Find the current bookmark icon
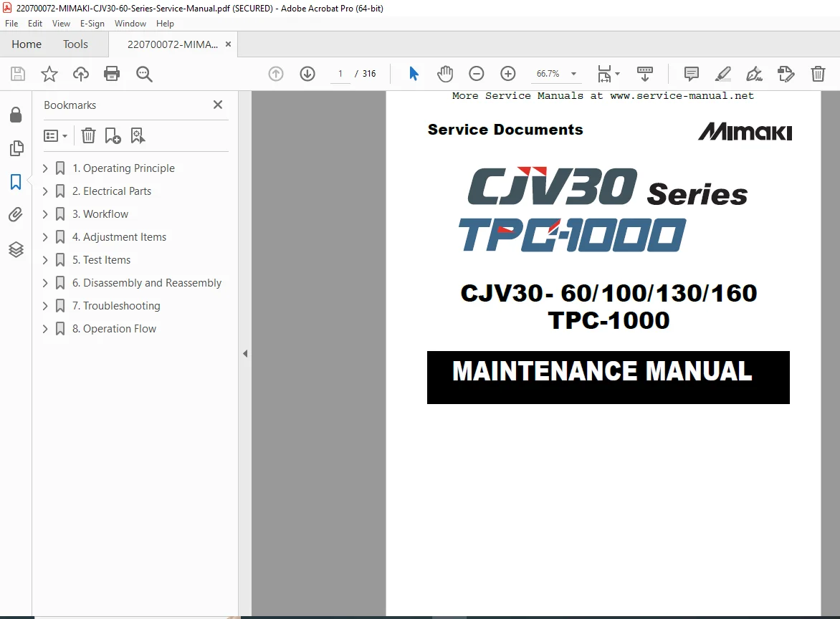The image size is (840, 619). [138, 136]
